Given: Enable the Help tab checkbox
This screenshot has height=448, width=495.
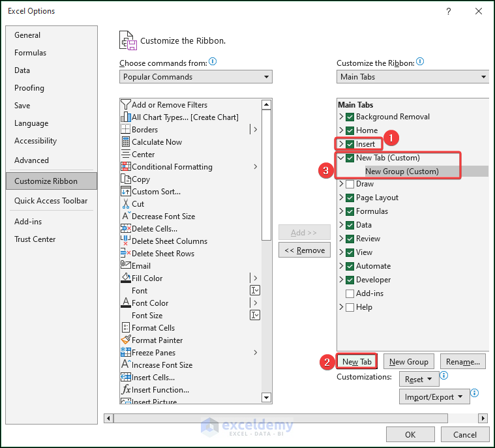Looking at the screenshot, I should pyautogui.click(x=350, y=307).
